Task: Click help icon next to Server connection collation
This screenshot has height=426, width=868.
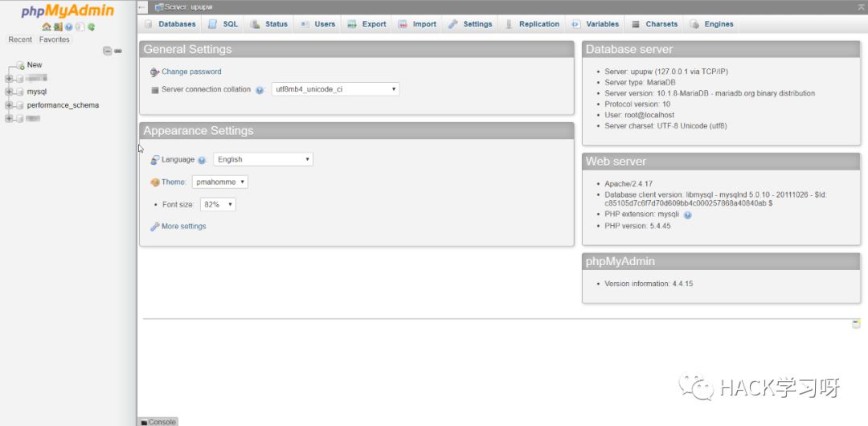Action: (x=260, y=90)
